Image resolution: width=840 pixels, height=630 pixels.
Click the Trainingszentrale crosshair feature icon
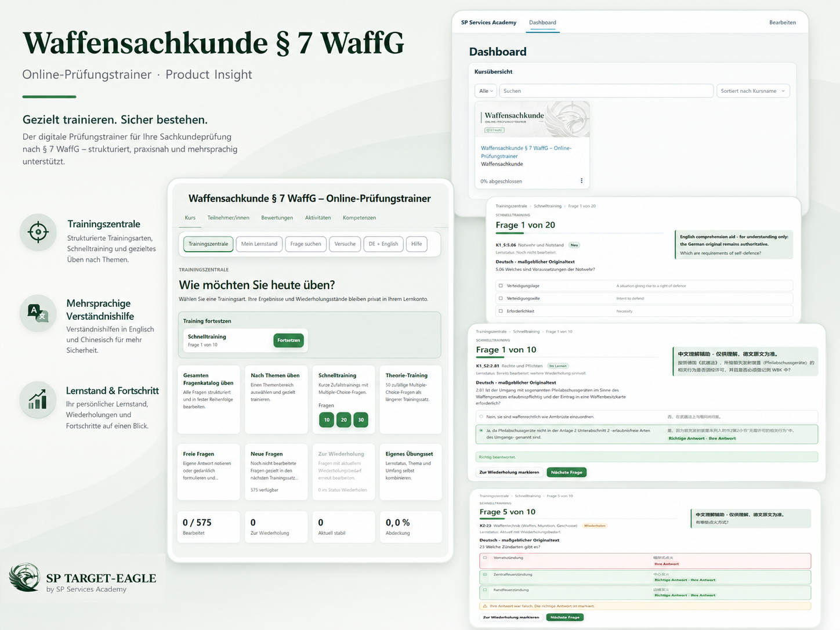[x=38, y=232]
